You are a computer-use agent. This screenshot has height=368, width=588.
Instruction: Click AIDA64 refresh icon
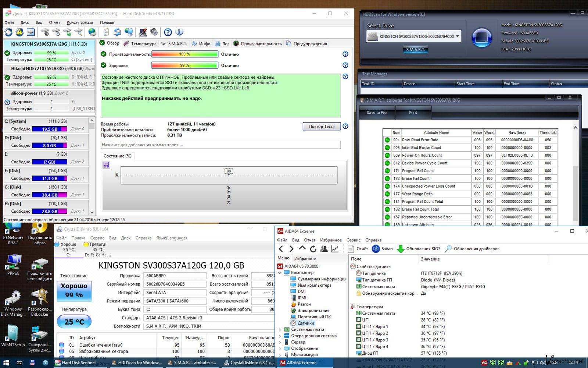(313, 249)
